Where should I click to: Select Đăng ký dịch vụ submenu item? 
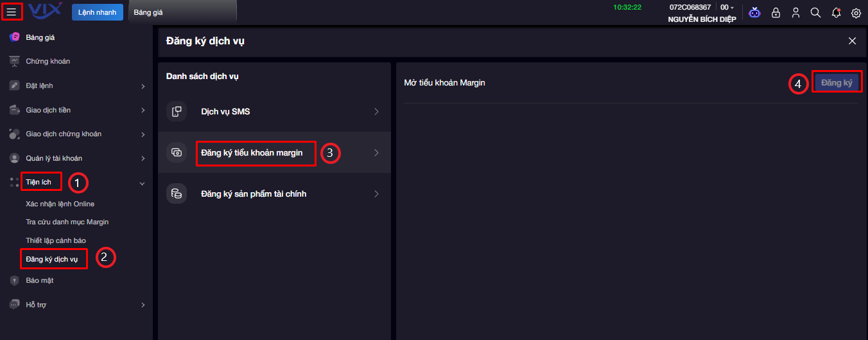click(51, 259)
